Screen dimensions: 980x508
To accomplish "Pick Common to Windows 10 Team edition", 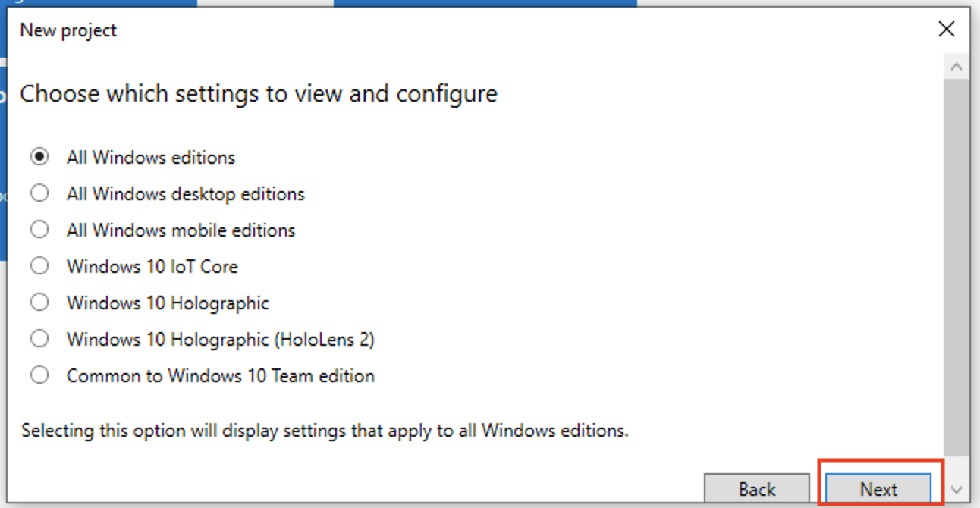I will tap(39, 375).
